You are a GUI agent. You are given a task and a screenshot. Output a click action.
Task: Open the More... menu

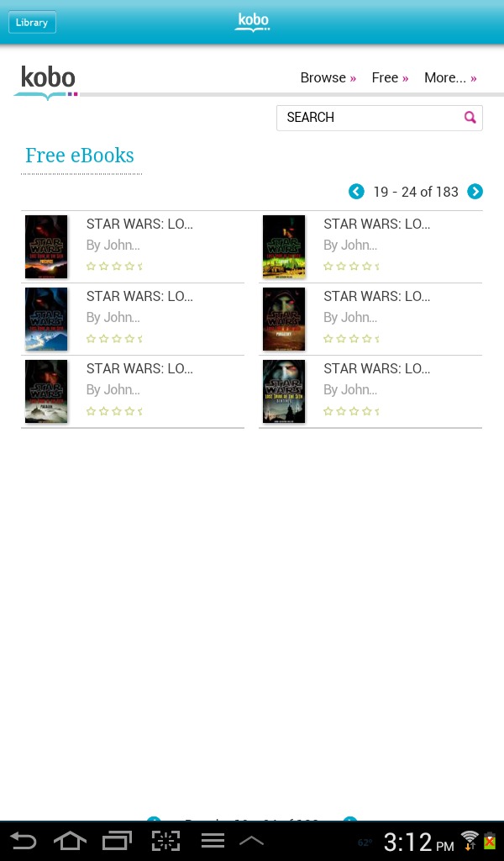(450, 78)
